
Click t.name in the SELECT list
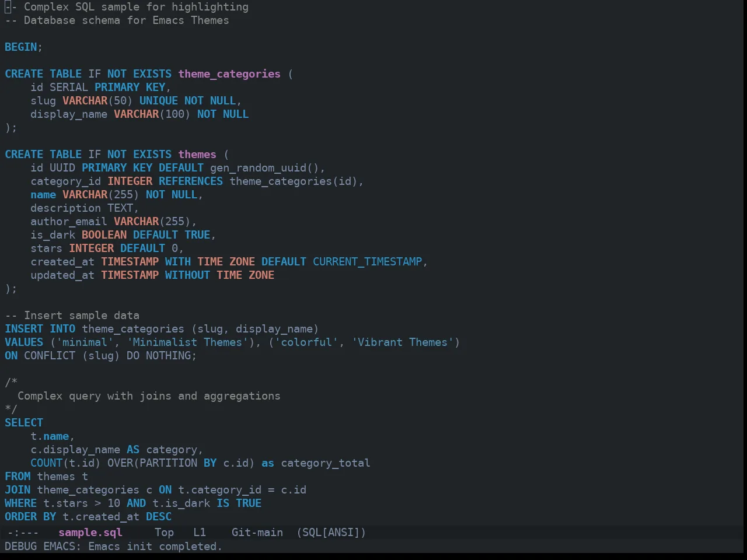click(50, 436)
